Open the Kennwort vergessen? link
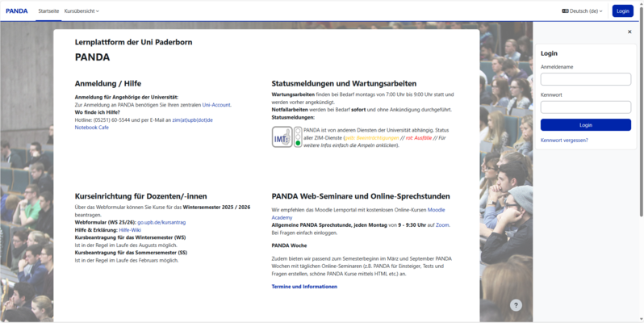The height and width of the screenshot is (323, 644). (564, 141)
